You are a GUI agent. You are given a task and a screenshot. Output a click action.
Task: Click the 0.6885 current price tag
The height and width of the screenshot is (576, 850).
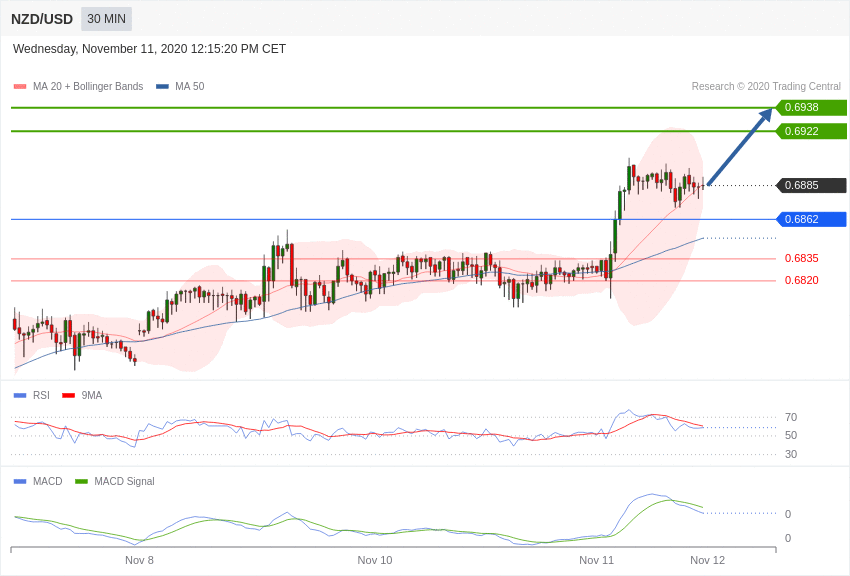811,185
